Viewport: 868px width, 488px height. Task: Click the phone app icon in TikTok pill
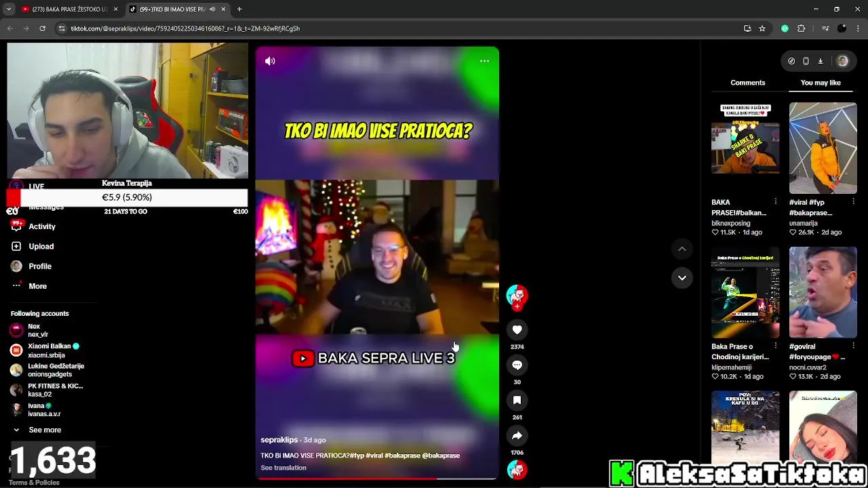click(806, 61)
